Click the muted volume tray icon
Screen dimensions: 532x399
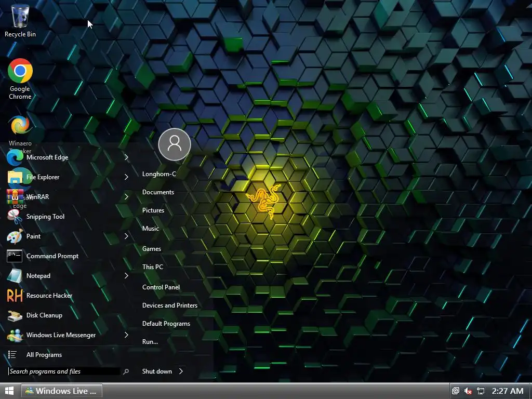[468, 391]
